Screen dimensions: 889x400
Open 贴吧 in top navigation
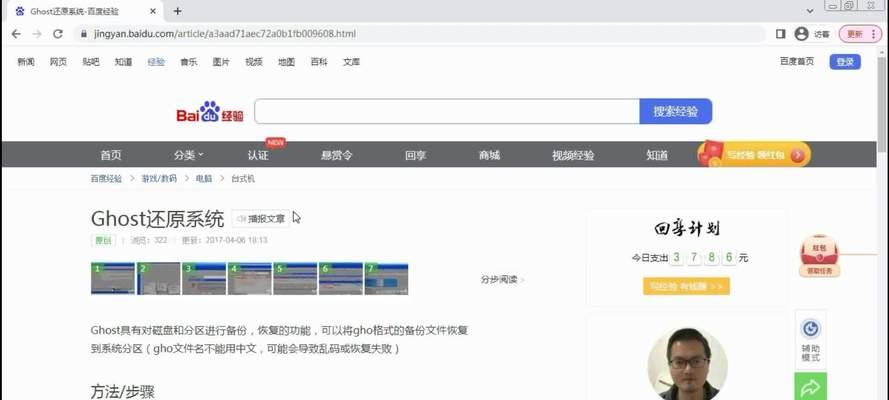click(x=91, y=62)
